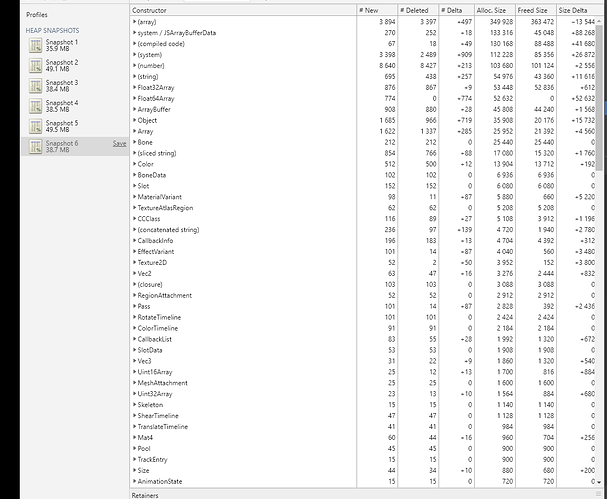Select the Slot constructor row
607x499 pixels.
coord(363,186)
